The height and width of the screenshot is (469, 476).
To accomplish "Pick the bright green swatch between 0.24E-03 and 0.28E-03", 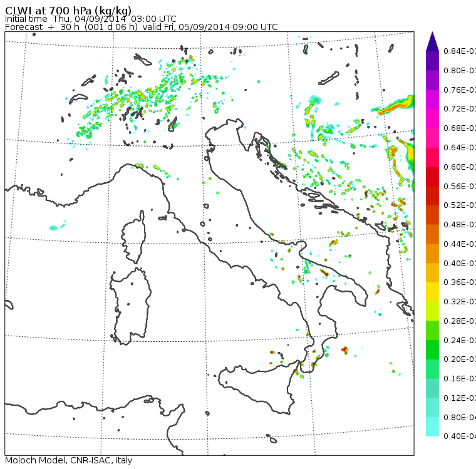I will click(432, 330).
